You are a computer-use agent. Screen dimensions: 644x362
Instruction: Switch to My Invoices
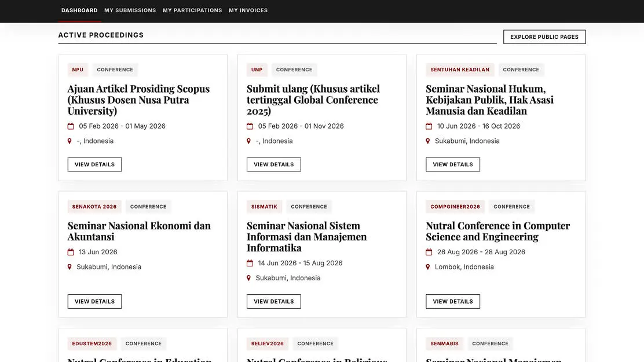248,10
